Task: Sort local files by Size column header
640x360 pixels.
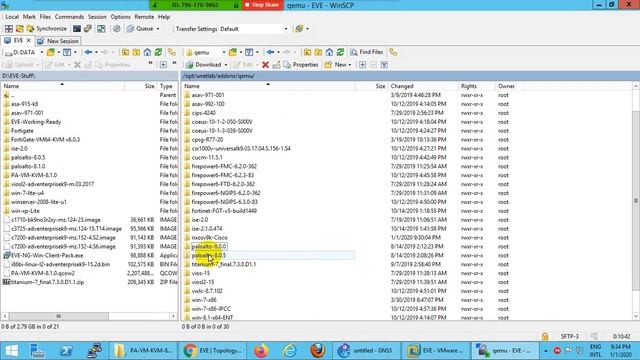Action: (140, 86)
